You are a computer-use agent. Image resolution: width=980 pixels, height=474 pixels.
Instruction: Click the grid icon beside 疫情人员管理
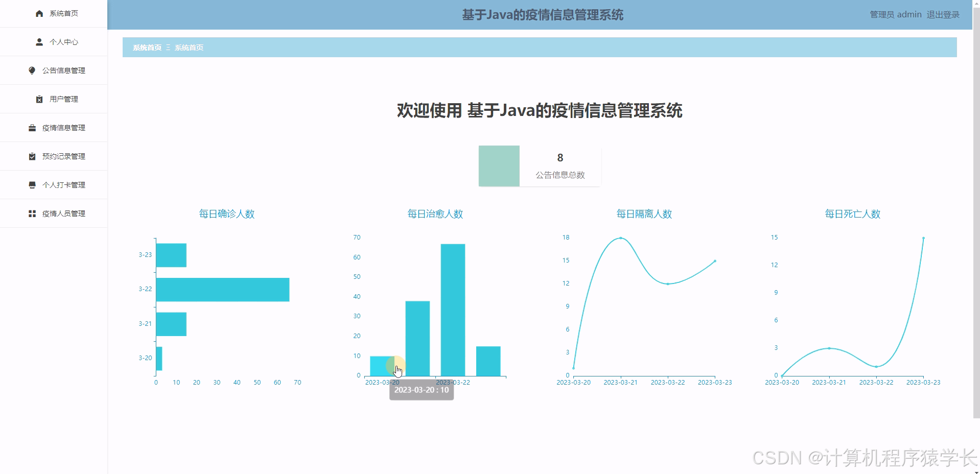point(32,214)
